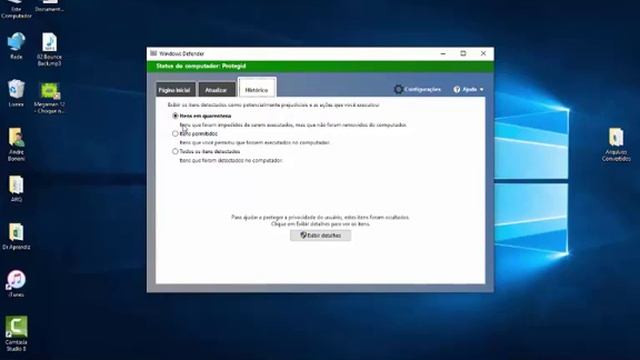Minimize the Windows Defender window
Viewport: 640px width, 360px height.
(443, 53)
